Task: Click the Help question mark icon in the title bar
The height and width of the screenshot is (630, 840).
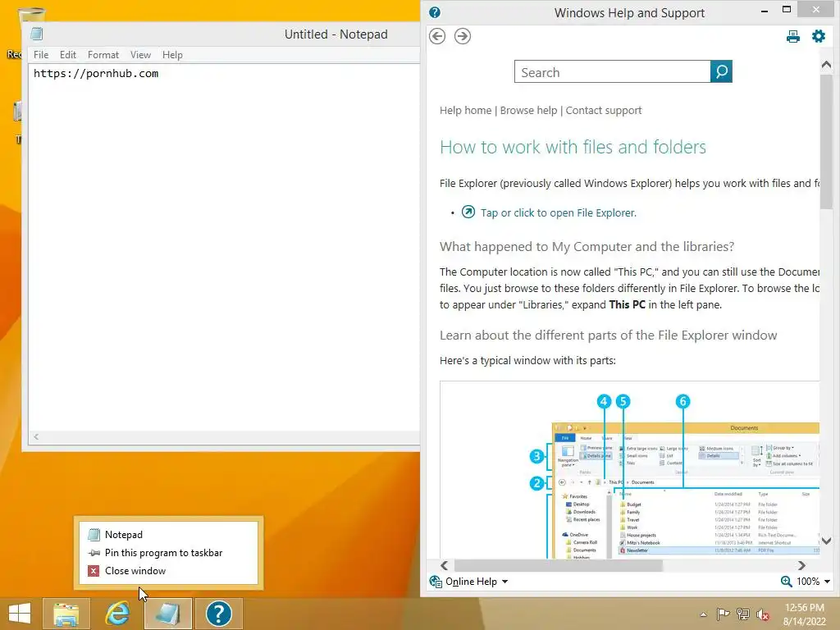Action: (x=435, y=12)
